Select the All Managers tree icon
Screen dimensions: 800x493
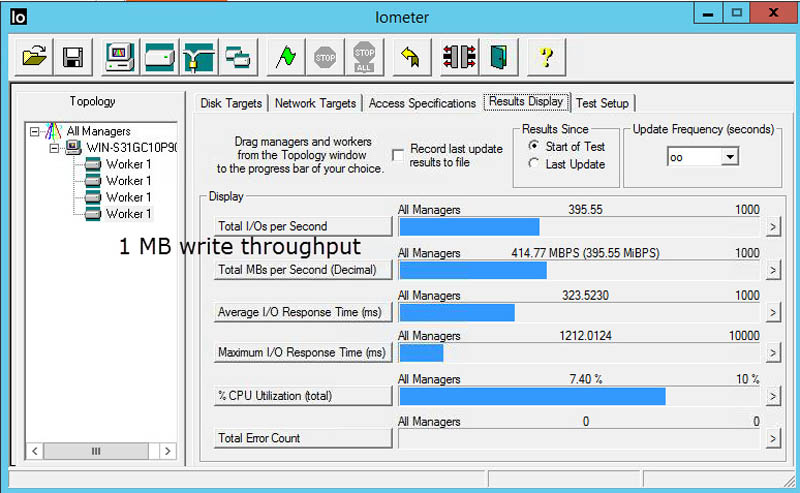53,131
